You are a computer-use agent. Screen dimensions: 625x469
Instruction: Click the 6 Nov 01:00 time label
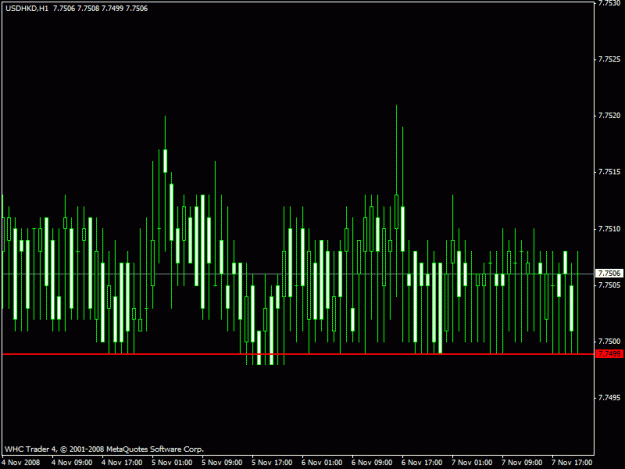(322, 463)
